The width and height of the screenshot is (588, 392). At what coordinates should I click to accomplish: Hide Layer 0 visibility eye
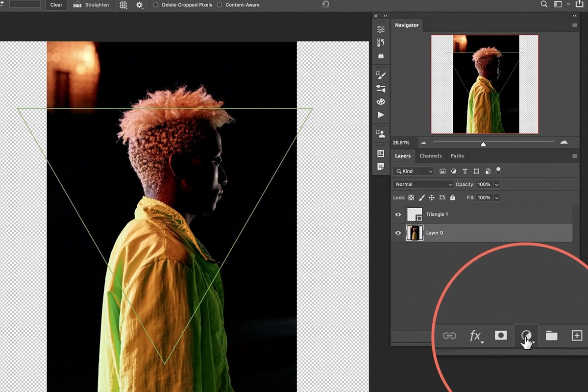[398, 233]
